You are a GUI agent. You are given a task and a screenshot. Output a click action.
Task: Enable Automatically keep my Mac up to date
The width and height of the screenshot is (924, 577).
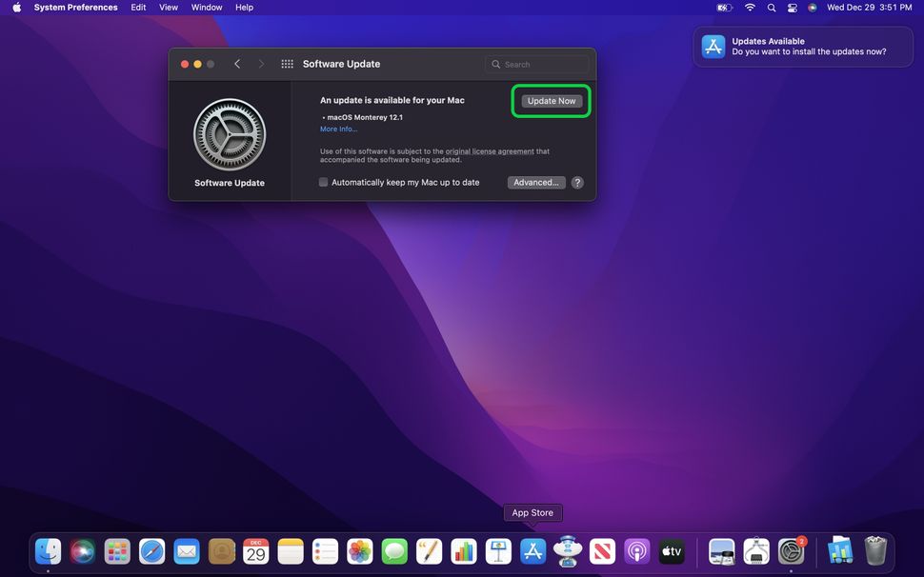(x=323, y=182)
